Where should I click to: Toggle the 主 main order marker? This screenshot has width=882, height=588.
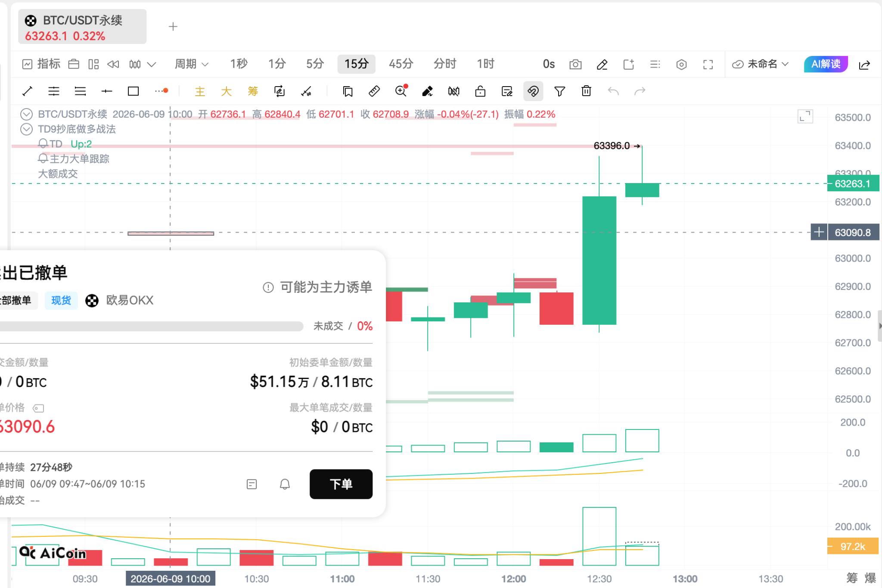click(x=200, y=91)
